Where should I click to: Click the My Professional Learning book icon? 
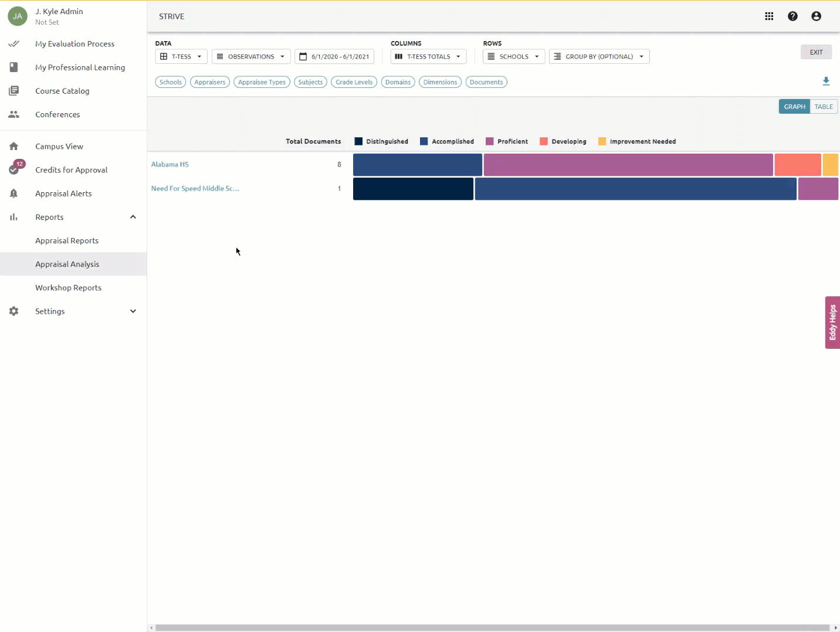coord(13,67)
